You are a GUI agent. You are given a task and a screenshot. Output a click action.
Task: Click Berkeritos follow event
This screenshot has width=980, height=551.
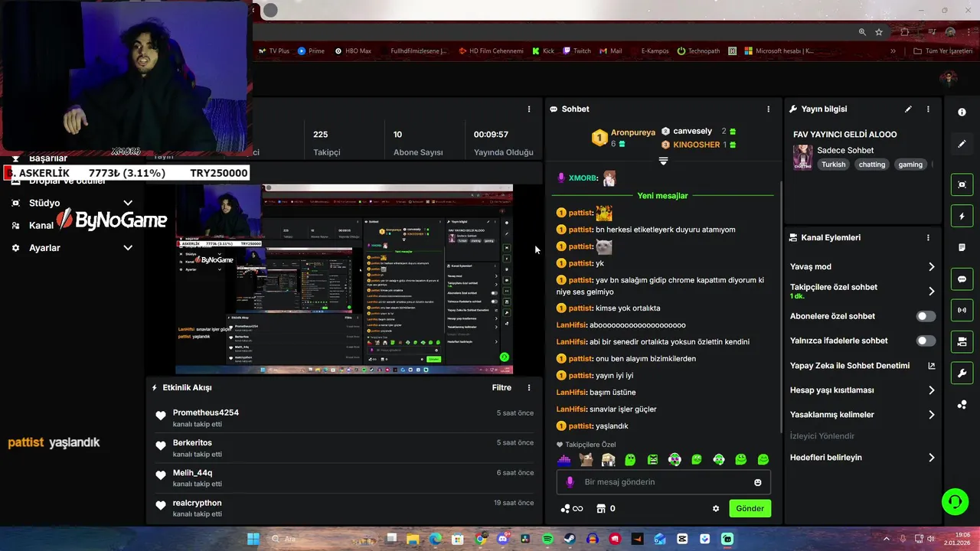pyautogui.click(x=344, y=448)
